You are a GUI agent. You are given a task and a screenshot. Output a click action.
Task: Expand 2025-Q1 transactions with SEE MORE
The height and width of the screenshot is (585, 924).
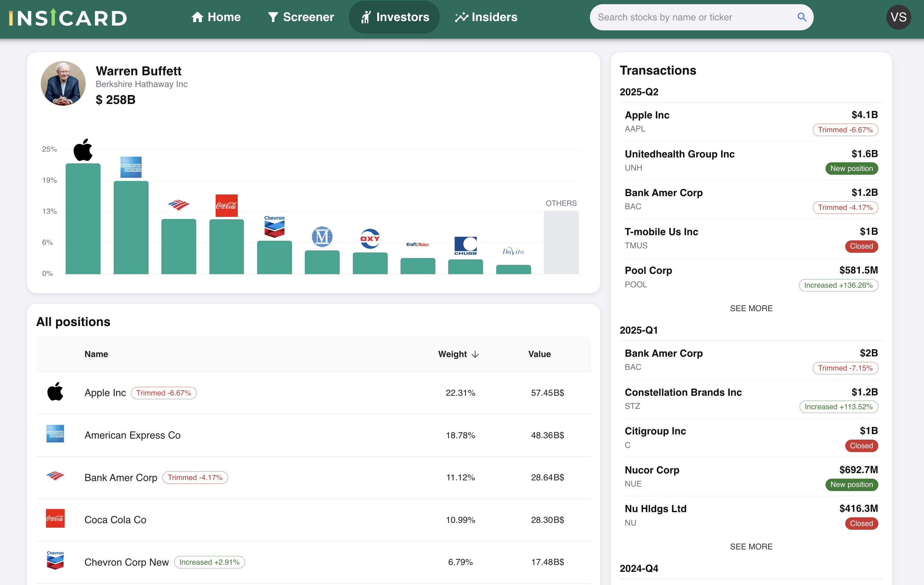751,546
